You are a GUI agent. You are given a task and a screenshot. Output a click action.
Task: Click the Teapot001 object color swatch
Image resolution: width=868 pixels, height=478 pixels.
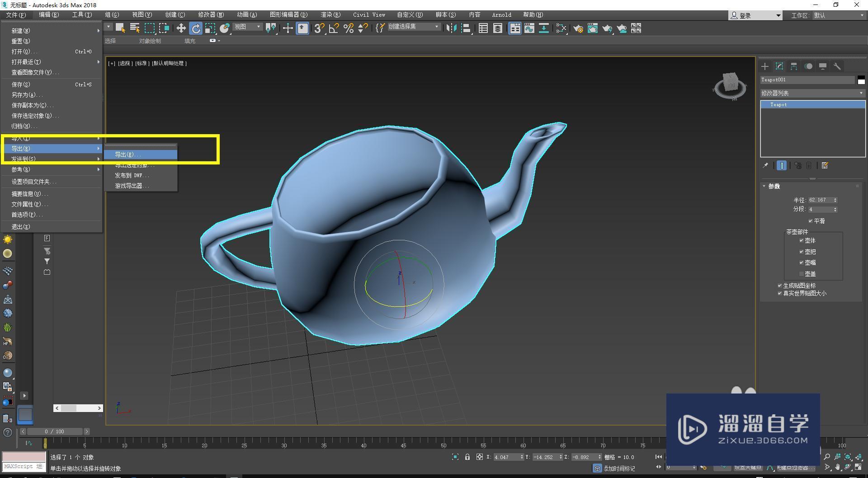[861, 80]
